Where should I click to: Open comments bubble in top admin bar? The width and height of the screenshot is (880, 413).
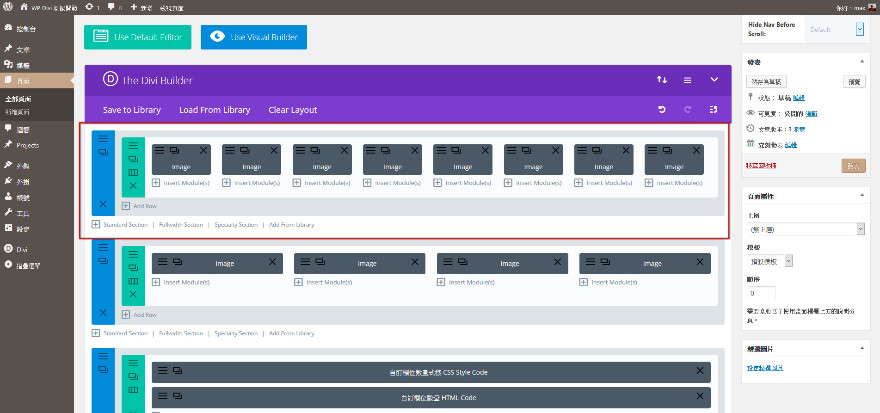click(x=114, y=7)
